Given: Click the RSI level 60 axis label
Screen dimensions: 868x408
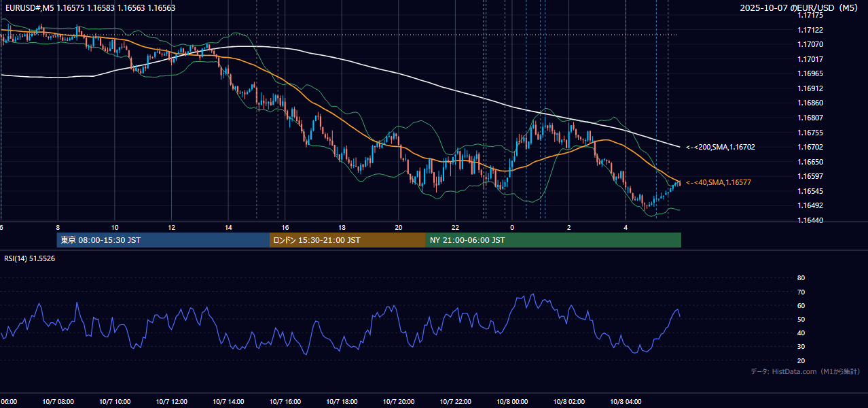Looking at the screenshot, I should 801,305.
